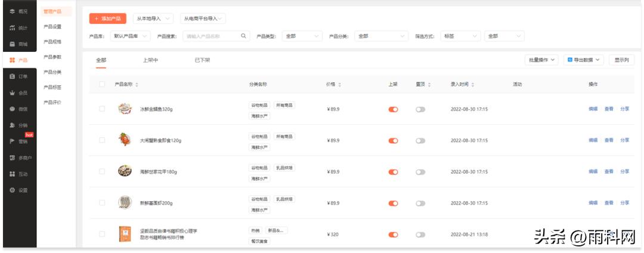
Task: Open the 设置 settings gear icon
Action: click(13, 190)
